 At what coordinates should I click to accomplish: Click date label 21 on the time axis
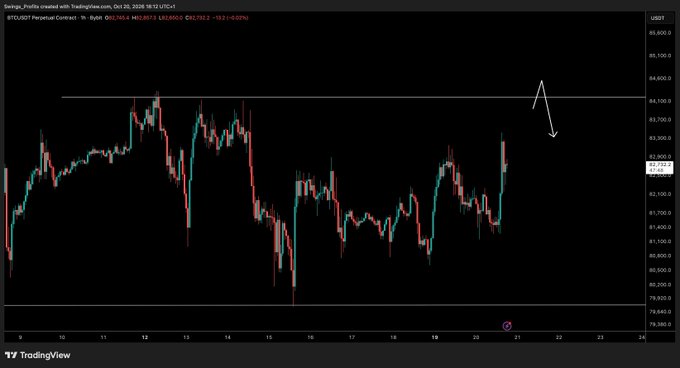click(517, 337)
